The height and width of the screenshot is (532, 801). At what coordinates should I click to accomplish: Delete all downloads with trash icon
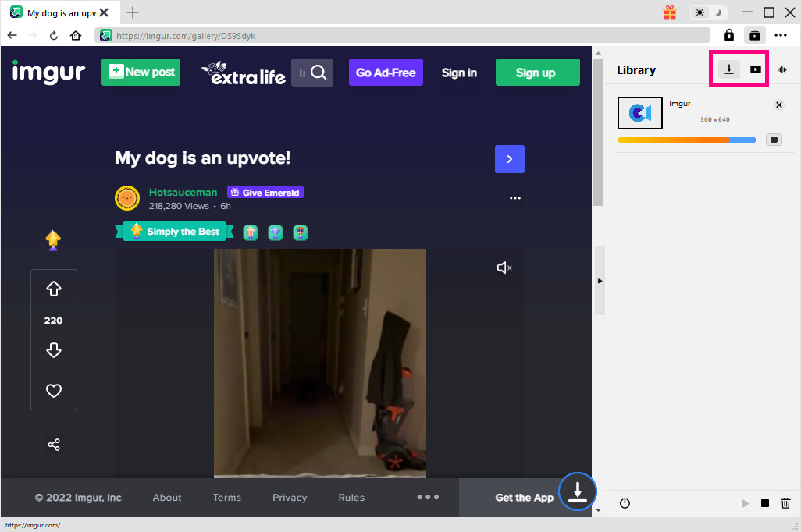(x=785, y=503)
